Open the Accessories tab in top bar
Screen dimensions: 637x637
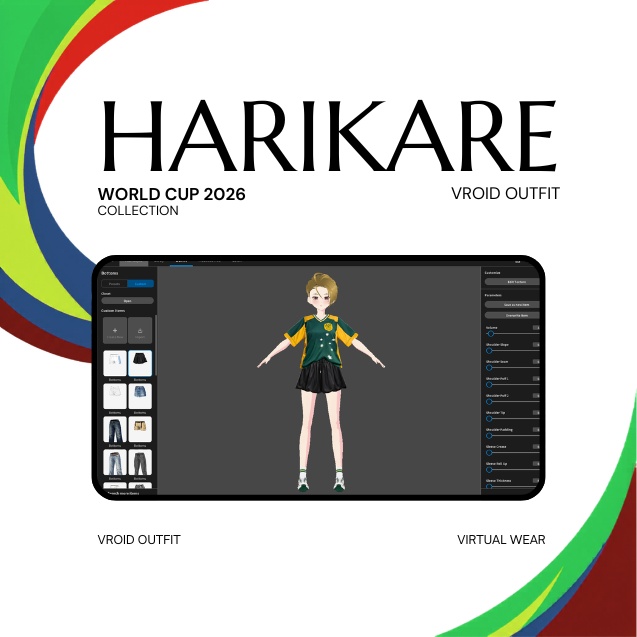[x=210, y=261]
